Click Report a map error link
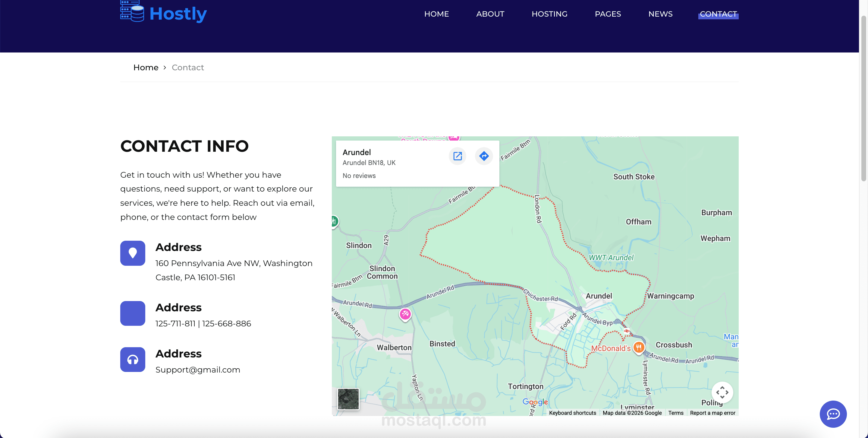The width and height of the screenshot is (868, 438). pyautogui.click(x=712, y=413)
